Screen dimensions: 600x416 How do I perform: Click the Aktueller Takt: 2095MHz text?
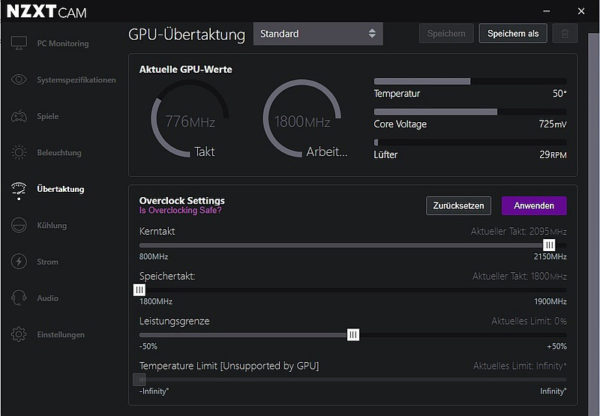tap(518, 232)
